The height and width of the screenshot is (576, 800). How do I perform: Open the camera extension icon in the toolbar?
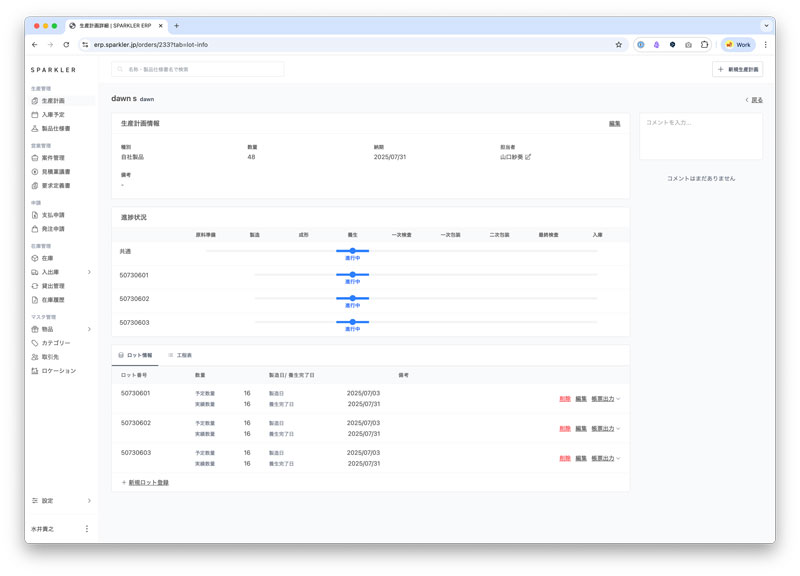click(x=688, y=45)
